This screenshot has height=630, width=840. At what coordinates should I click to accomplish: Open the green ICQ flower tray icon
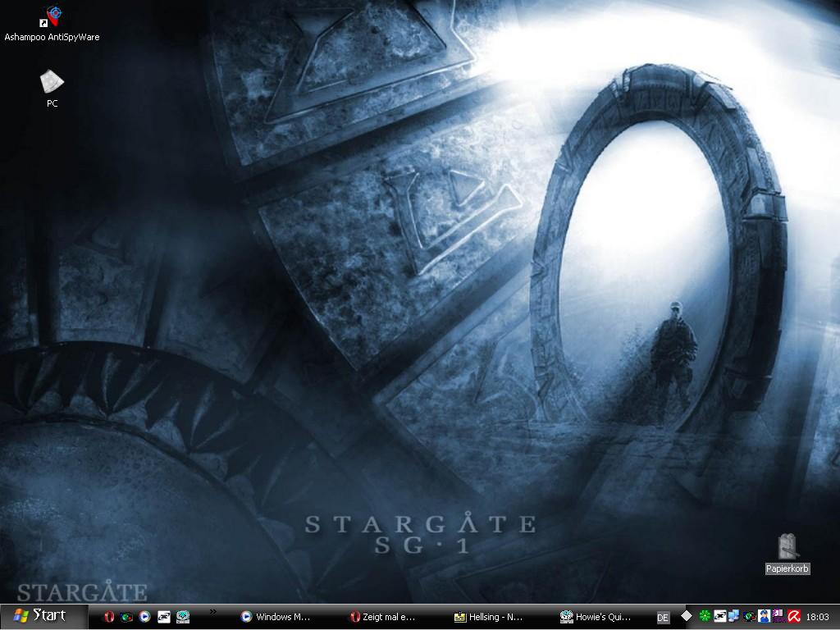point(705,617)
